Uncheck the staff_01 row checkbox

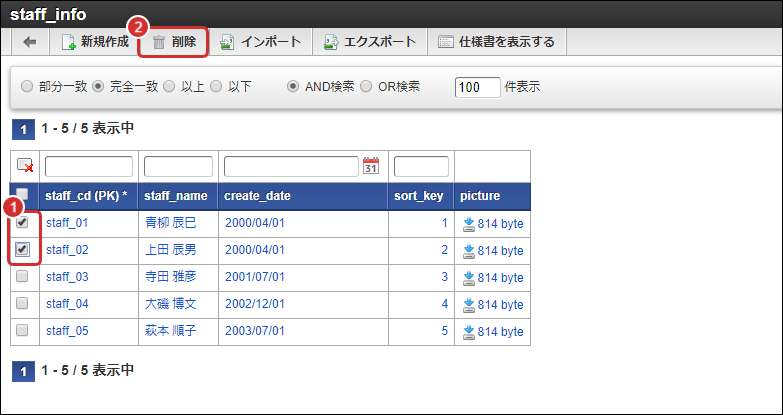23,222
